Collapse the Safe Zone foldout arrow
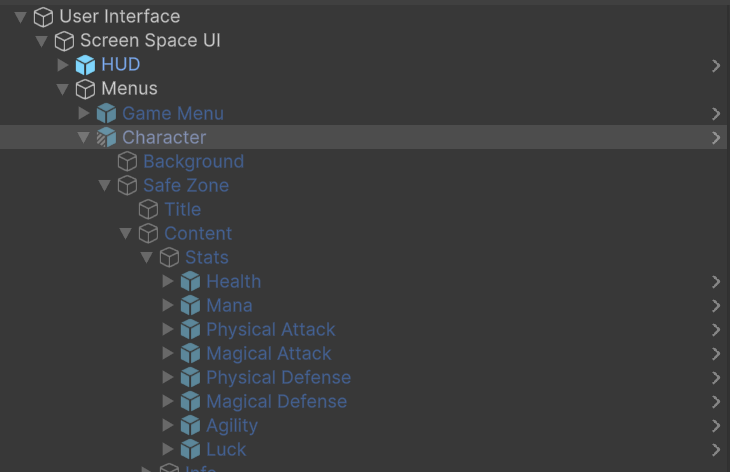 (x=105, y=185)
